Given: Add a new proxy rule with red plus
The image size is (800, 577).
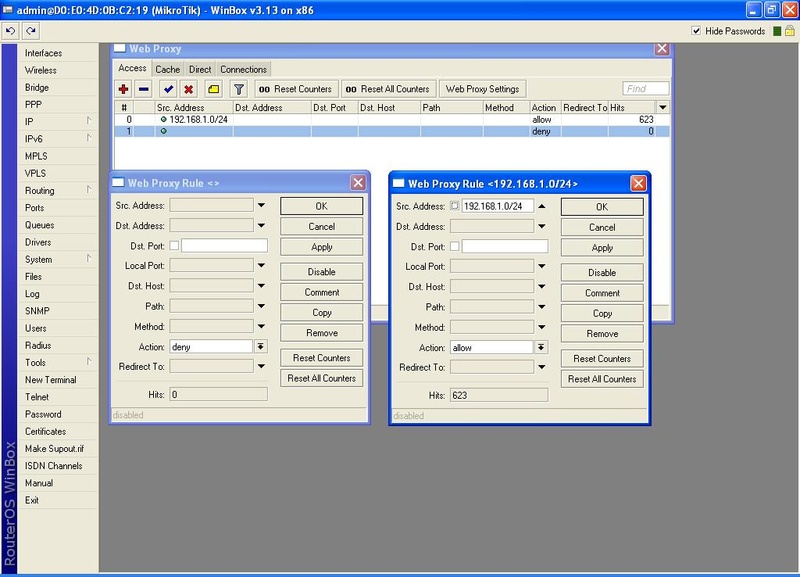Looking at the screenshot, I should (123, 89).
